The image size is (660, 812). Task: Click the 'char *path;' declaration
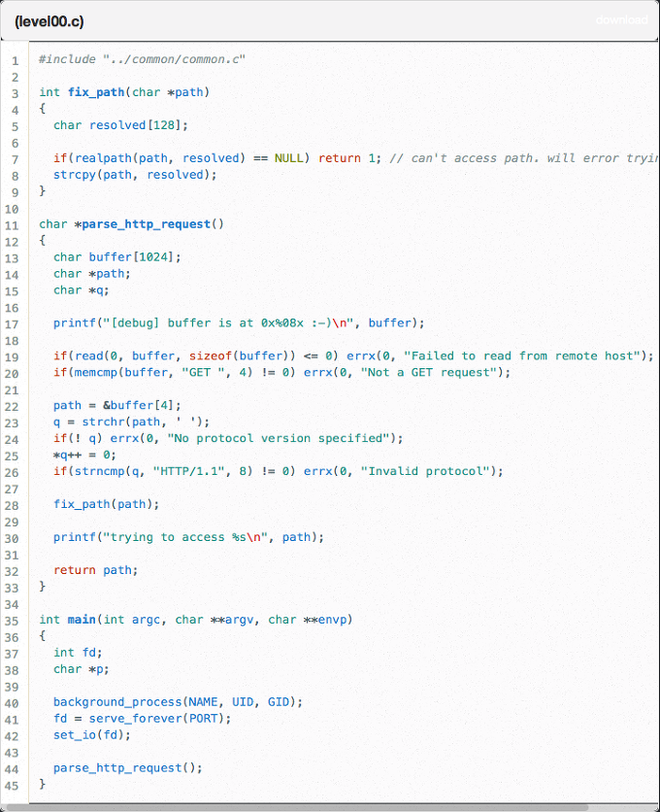[x=92, y=274]
